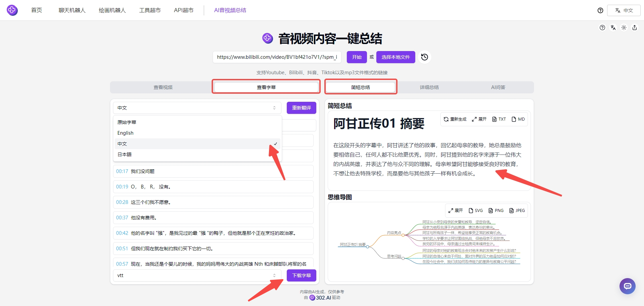Viewport: 644px width, 306px height.
Task: Click the 开始 start button
Action: tap(357, 57)
